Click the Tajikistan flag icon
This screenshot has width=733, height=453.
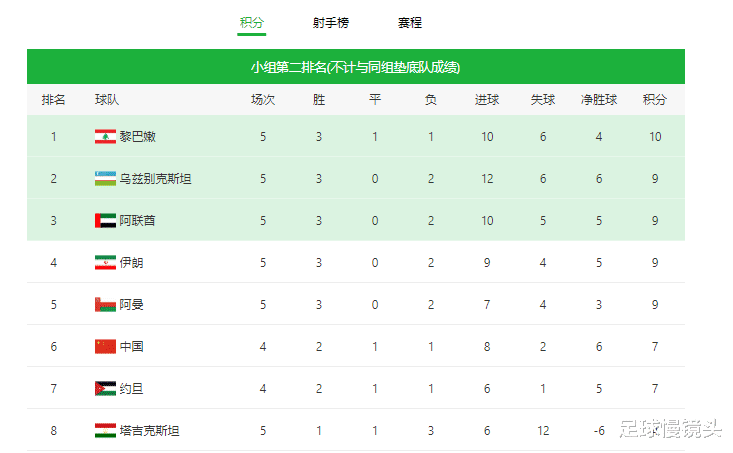[105, 431]
